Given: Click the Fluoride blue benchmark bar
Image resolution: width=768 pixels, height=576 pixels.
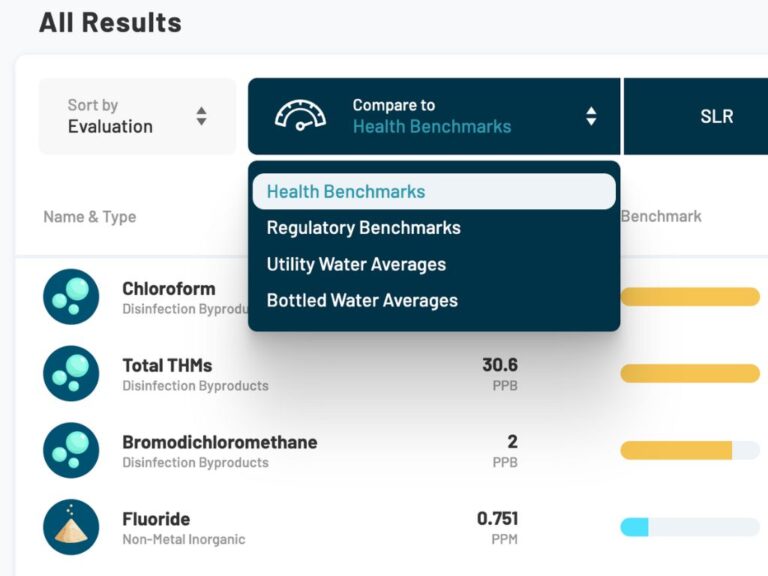Looking at the screenshot, I should point(636,527).
